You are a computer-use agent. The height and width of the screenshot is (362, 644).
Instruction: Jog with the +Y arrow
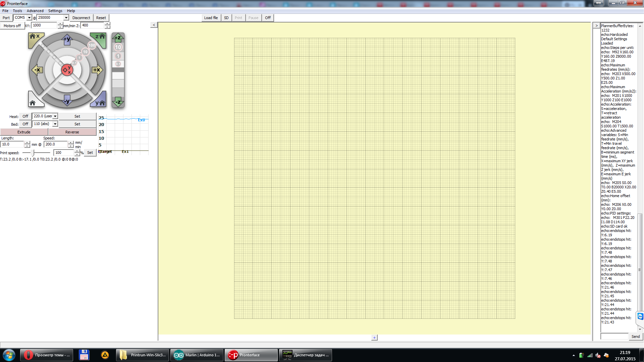point(67,40)
